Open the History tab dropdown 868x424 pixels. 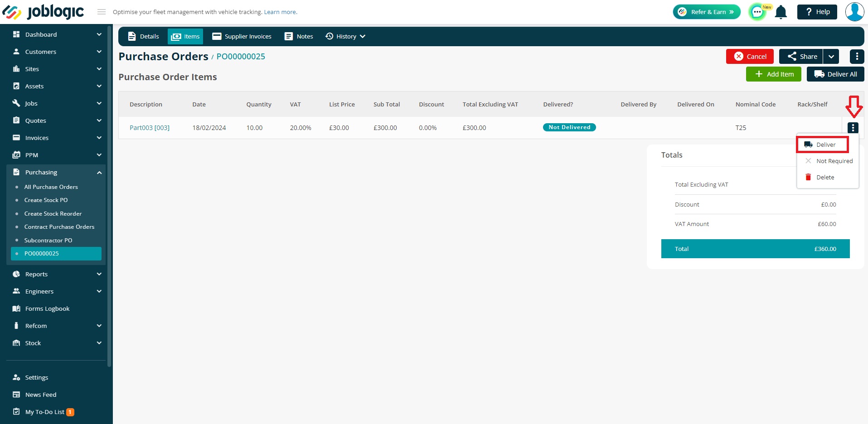(345, 36)
